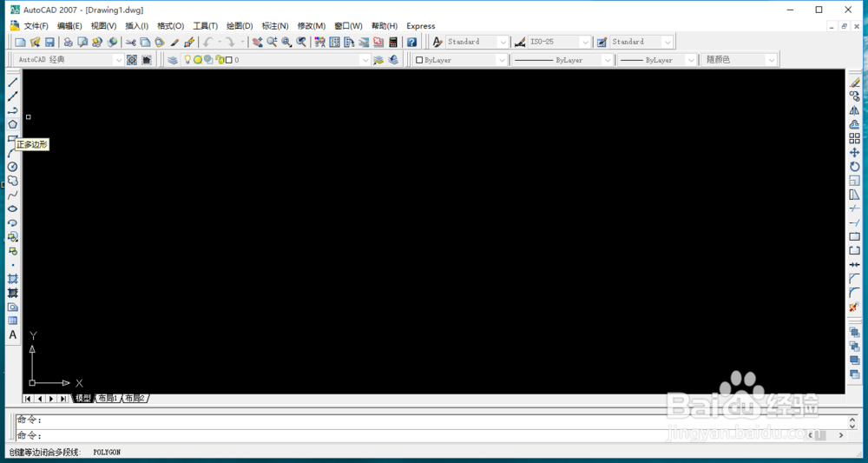Select the Explode tool

tap(855, 307)
